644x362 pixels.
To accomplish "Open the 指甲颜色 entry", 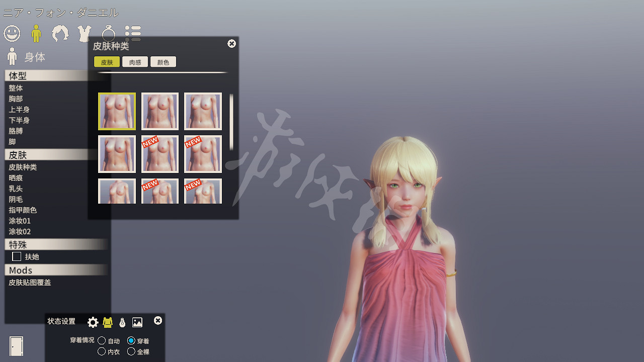I will [23, 210].
